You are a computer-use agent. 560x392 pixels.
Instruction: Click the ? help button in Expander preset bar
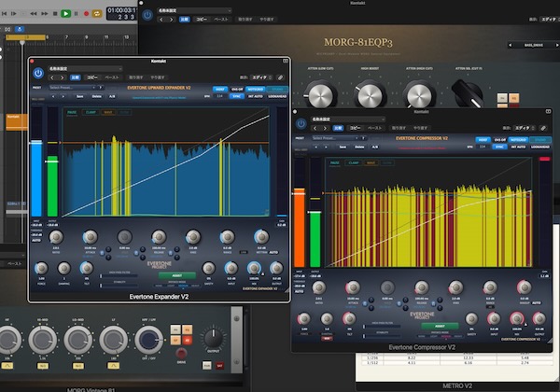(101, 88)
